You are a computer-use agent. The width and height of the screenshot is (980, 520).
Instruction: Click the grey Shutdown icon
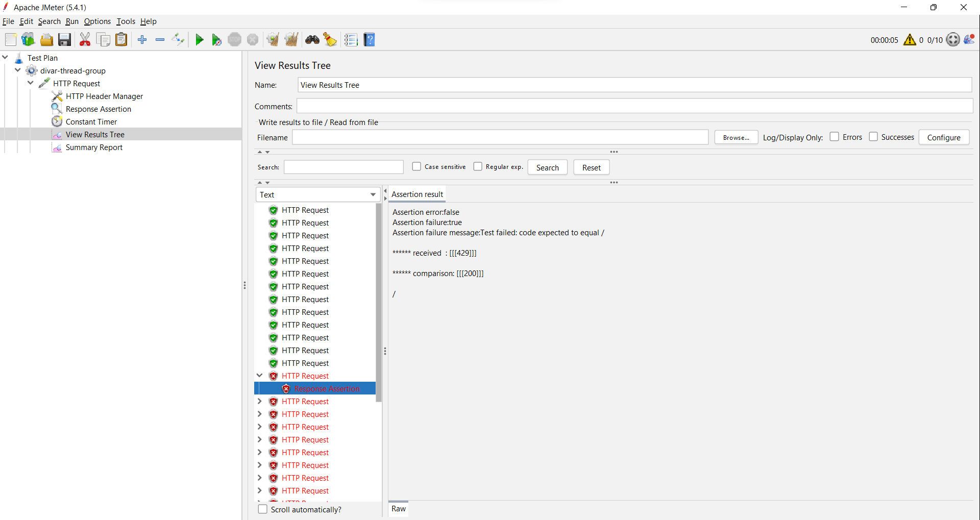(253, 40)
